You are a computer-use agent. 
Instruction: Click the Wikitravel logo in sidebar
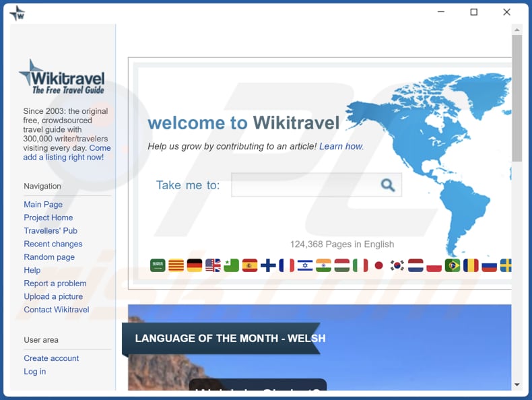point(62,77)
